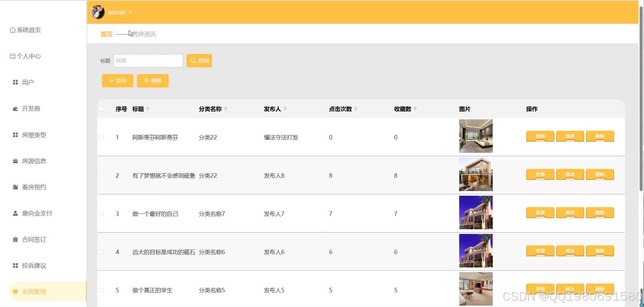Click 删除 for row 3 发布人7
Image resolution: width=644 pixels, height=307 pixels.
(x=600, y=213)
